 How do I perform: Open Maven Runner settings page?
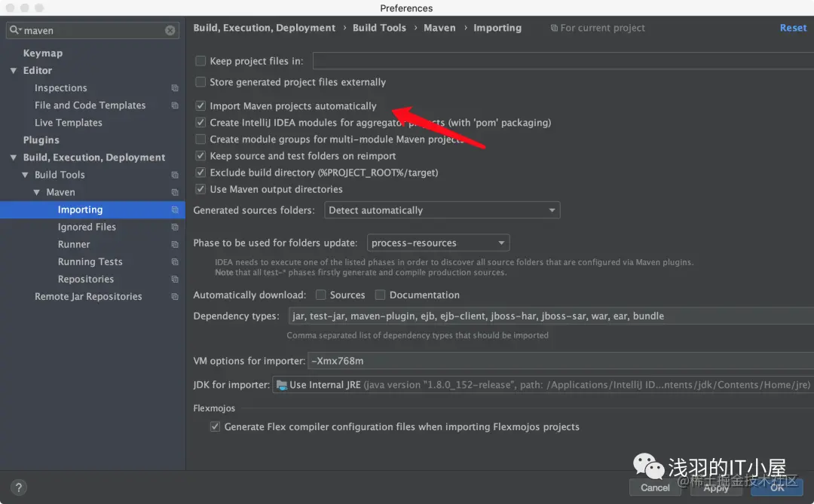[x=74, y=245]
